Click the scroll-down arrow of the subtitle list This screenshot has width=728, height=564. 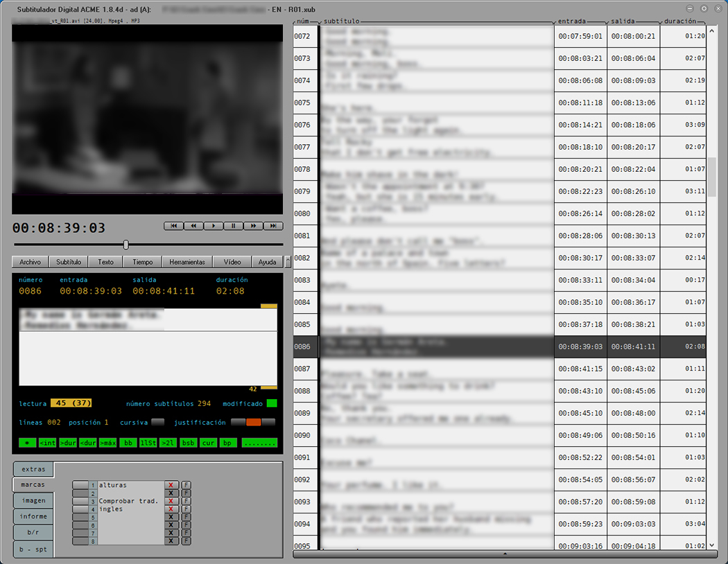click(x=712, y=545)
